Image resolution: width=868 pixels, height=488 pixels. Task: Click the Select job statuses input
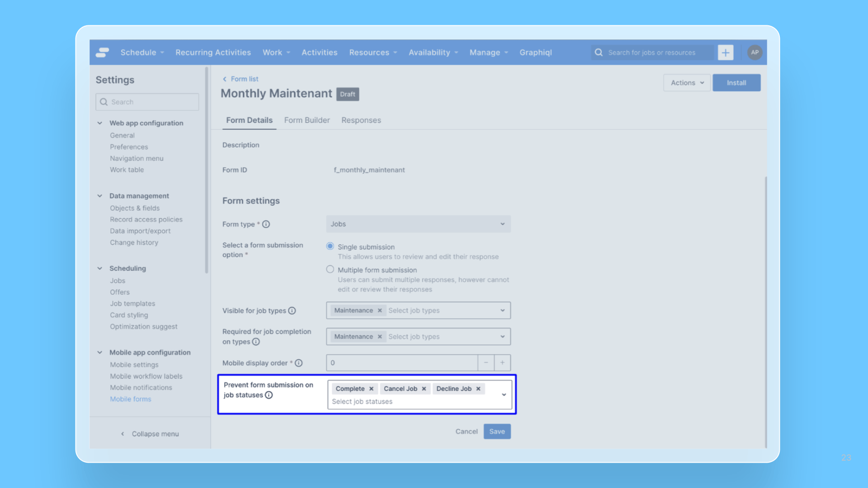pos(362,402)
